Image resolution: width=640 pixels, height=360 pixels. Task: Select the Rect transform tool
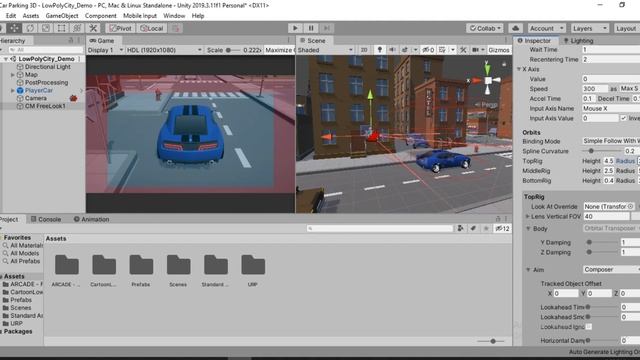61,28
